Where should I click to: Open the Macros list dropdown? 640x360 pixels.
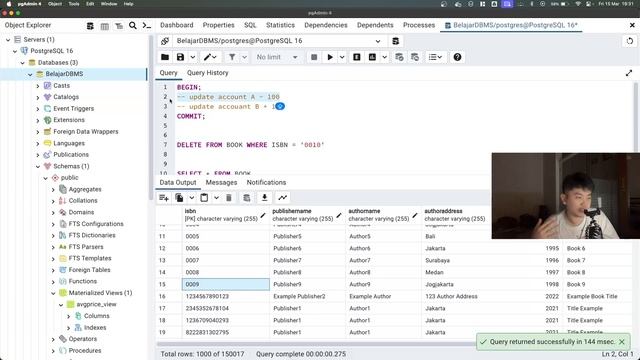(435, 57)
